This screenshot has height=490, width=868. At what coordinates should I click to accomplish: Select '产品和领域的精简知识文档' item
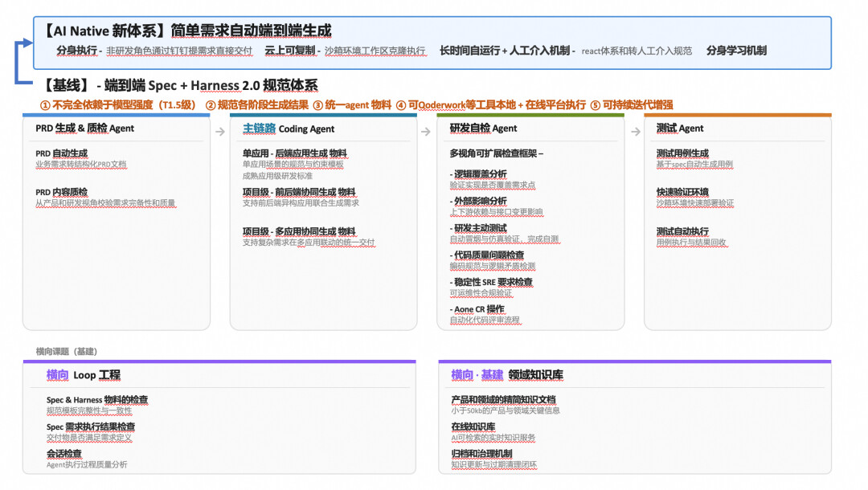[x=503, y=399]
